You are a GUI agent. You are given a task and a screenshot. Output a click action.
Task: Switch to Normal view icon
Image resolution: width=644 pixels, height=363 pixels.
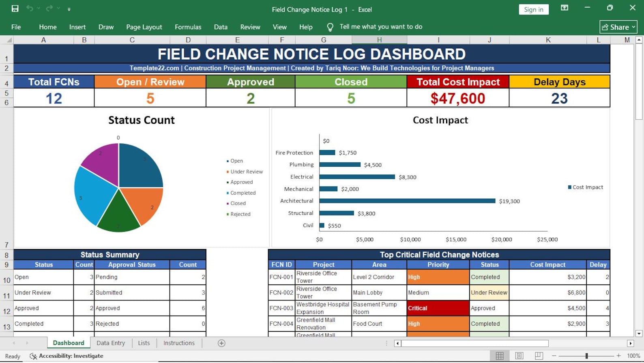tap(500, 356)
